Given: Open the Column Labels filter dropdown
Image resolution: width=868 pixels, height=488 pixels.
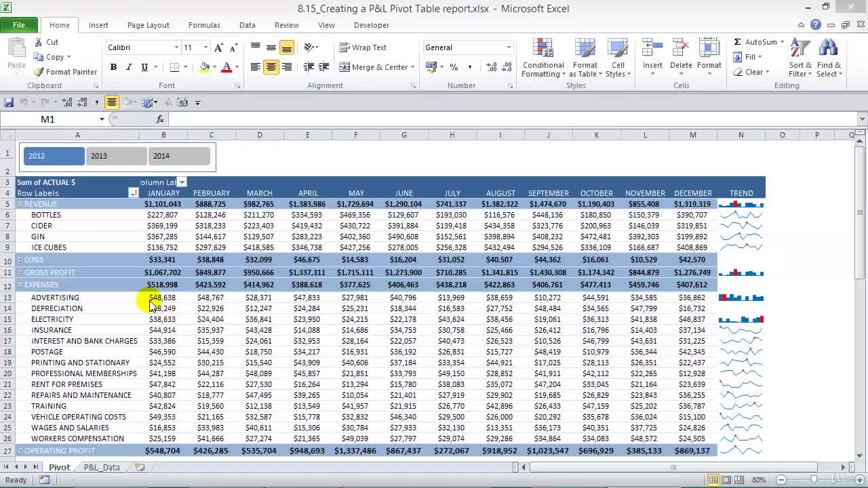Looking at the screenshot, I should [182, 182].
